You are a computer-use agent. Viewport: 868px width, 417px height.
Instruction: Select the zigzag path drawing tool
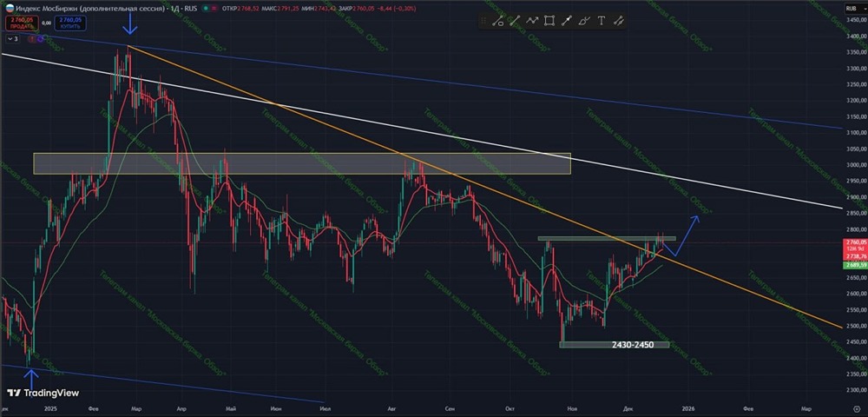coord(532,21)
